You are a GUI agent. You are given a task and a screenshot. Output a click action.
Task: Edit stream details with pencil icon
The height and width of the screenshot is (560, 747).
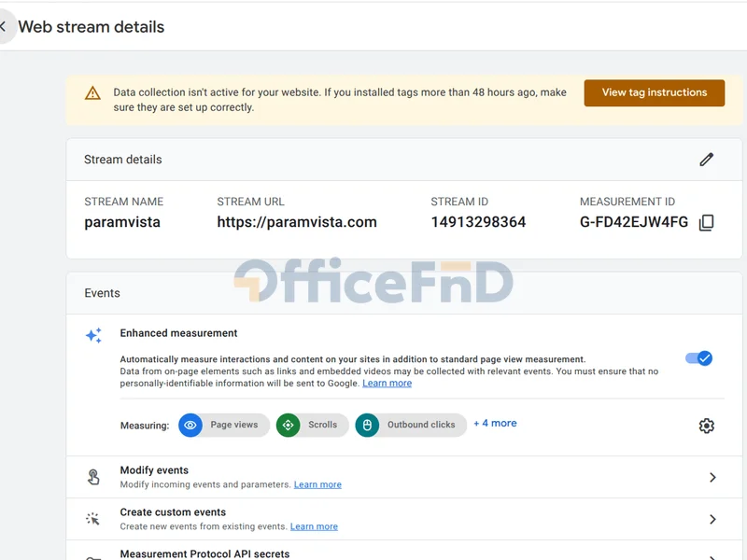tap(707, 160)
